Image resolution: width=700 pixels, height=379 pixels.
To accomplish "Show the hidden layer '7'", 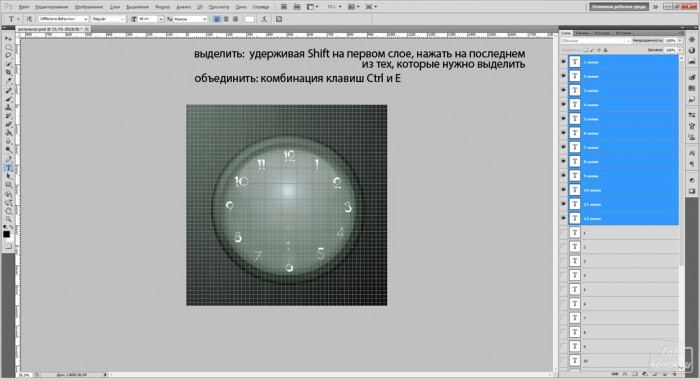I will [x=563, y=318].
